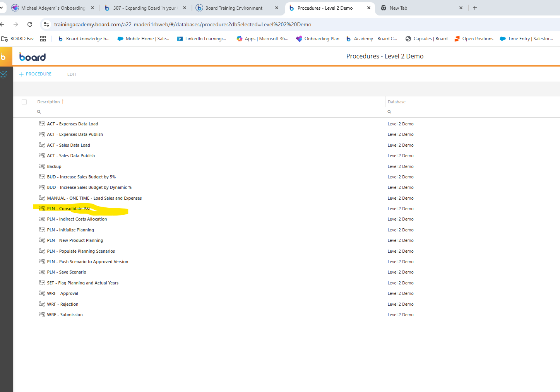Select the WRF - Approval procedure name
The height and width of the screenshot is (392, 560).
click(63, 293)
